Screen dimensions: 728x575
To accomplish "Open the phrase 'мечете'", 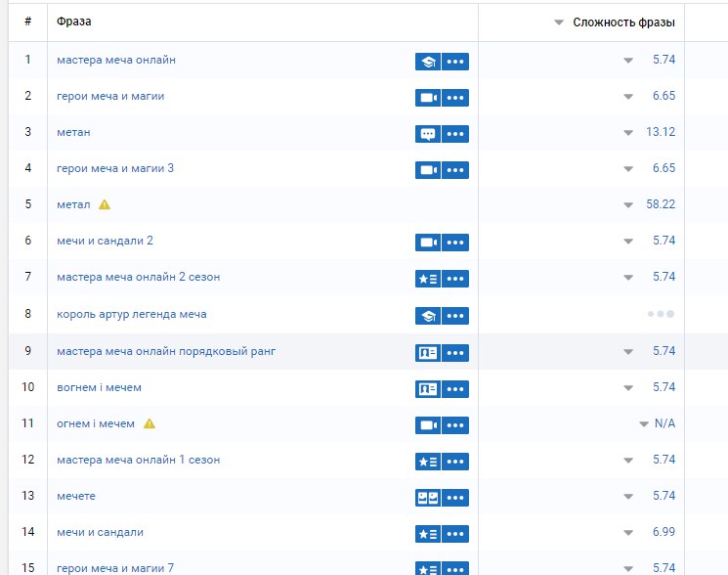I will (76, 496).
